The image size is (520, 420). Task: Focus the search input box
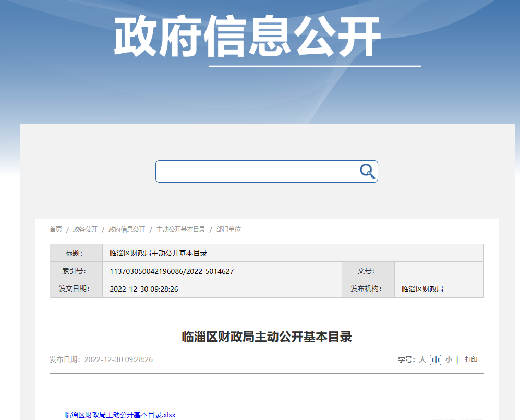pos(256,172)
